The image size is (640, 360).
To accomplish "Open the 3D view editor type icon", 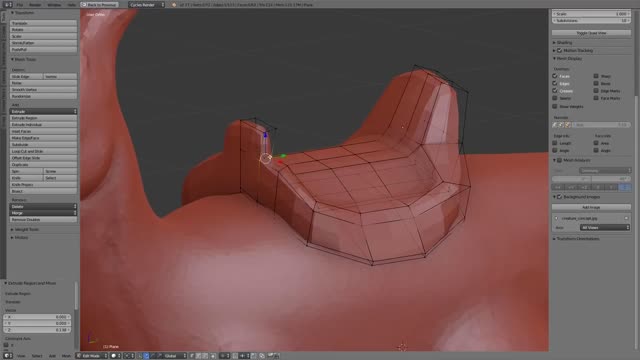I will point(7,356).
